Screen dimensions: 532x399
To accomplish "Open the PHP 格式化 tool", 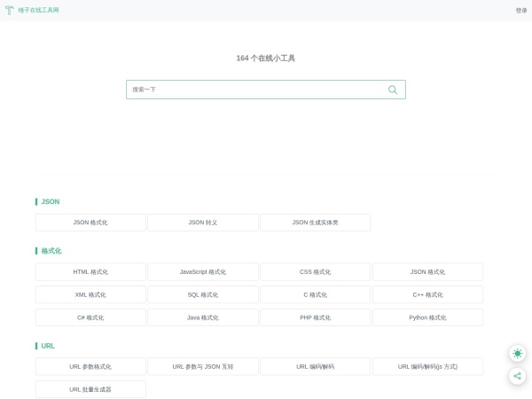I will 315,317.
